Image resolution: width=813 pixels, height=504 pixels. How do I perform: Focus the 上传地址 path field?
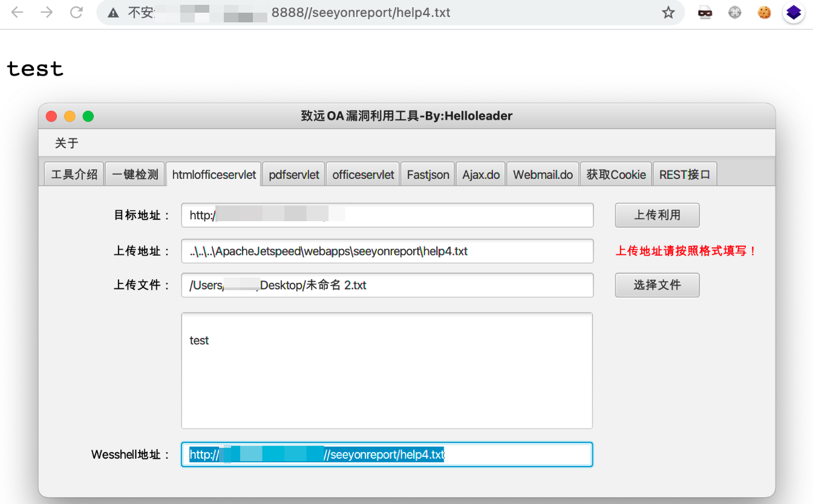point(387,251)
